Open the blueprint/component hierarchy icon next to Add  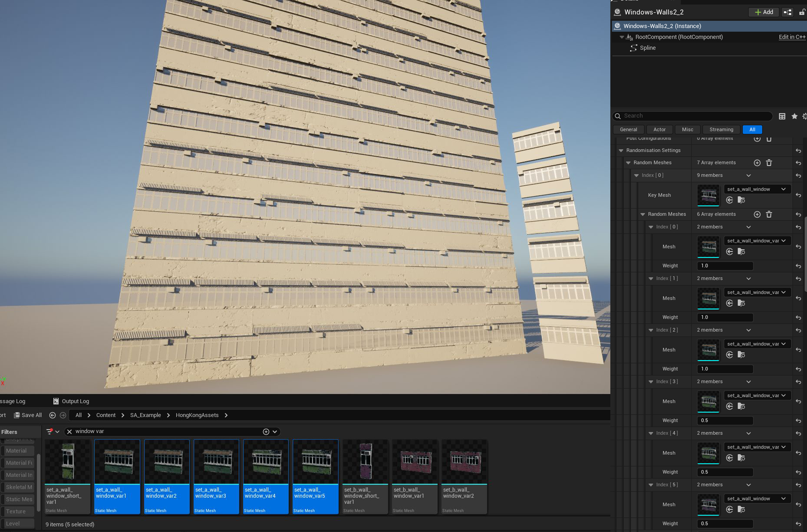click(787, 12)
